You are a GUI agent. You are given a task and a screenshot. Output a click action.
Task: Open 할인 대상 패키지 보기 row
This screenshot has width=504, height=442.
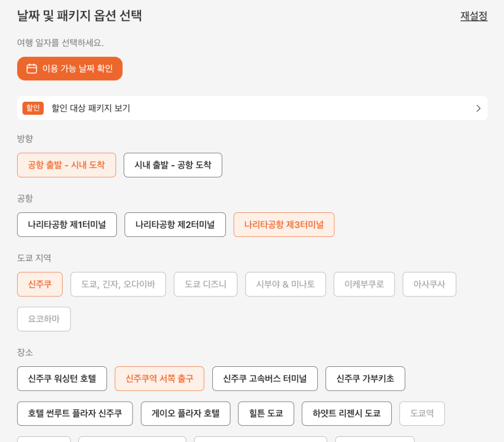coord(253,108)
